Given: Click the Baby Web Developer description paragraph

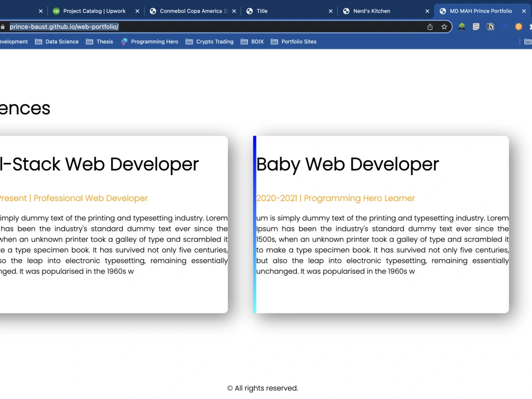Looking at the screenshot, I should (x=383, y=245).
